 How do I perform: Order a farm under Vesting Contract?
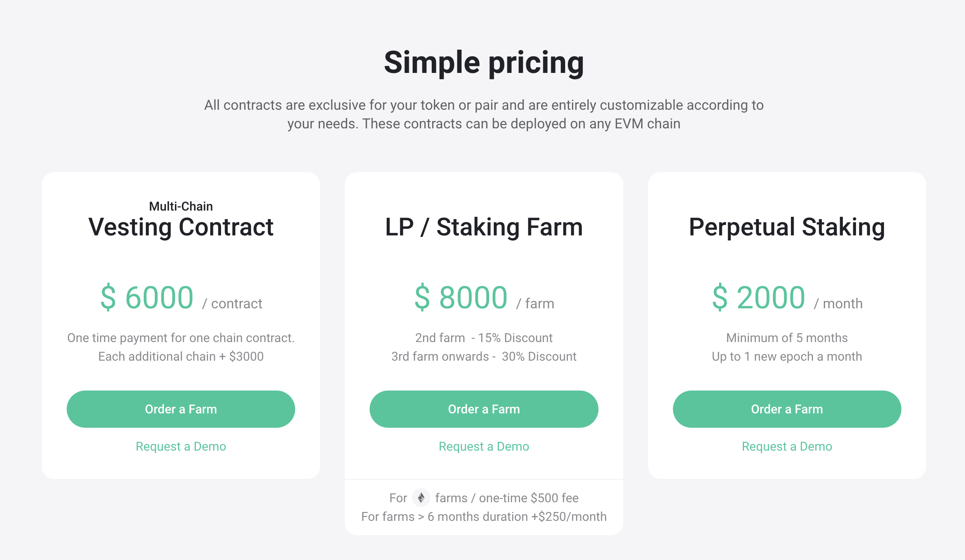181,409
